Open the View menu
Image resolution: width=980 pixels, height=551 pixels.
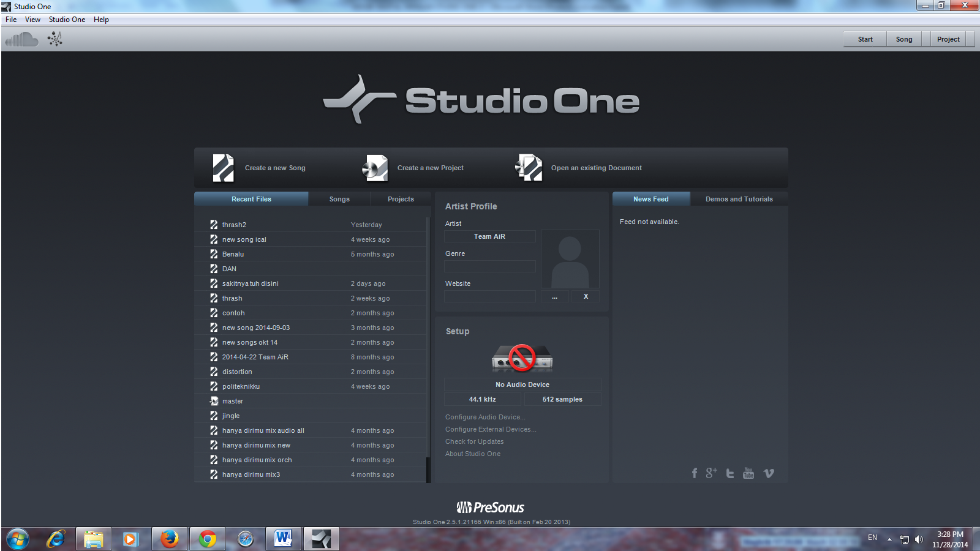(x=32, y=20)
